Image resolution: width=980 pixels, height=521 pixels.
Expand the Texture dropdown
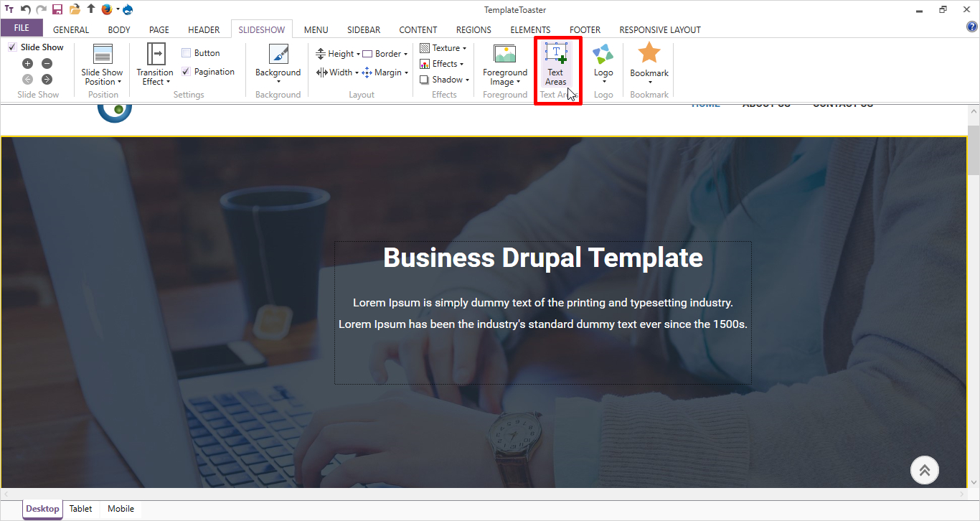point(443,48)
